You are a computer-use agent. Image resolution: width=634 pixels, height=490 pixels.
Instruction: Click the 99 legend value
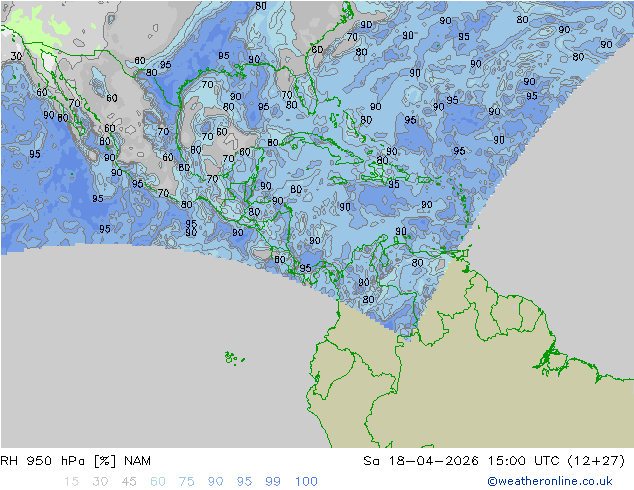point(273,482)
